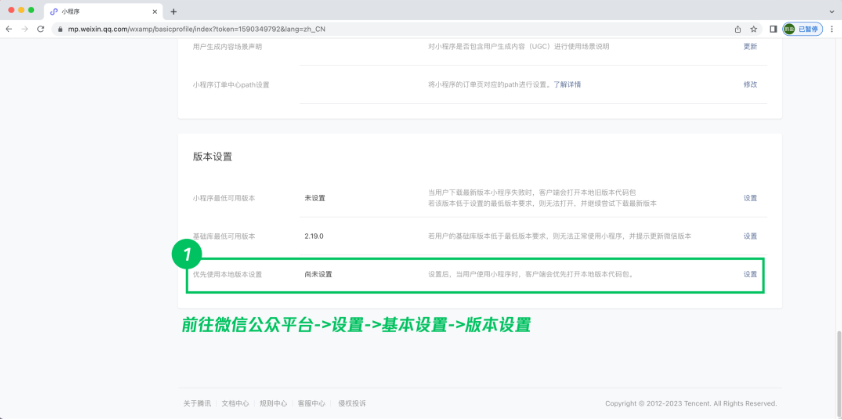Click the 小程序订单中心path设置 label
Image resolution: width=842 pixels, height=420 pixels.
coord(231,84)
